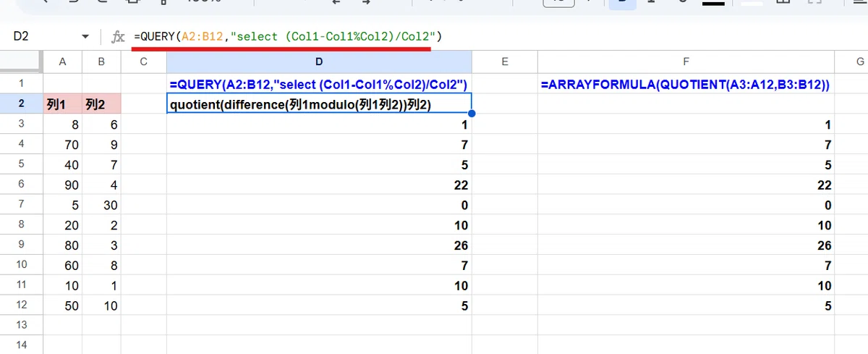The height and width of the screenshot is (354, 868).
Task: Select column D result 26 in row 9
Action: pos(319,245)
